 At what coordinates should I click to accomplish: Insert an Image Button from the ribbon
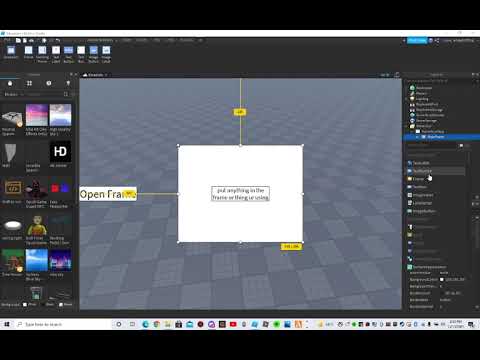[94, 54]
